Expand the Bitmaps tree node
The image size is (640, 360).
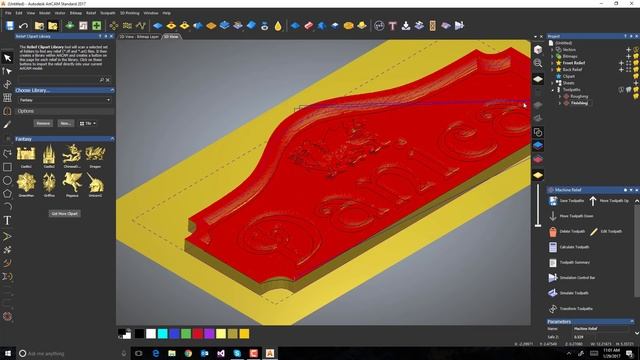click(x=553, y=56)
